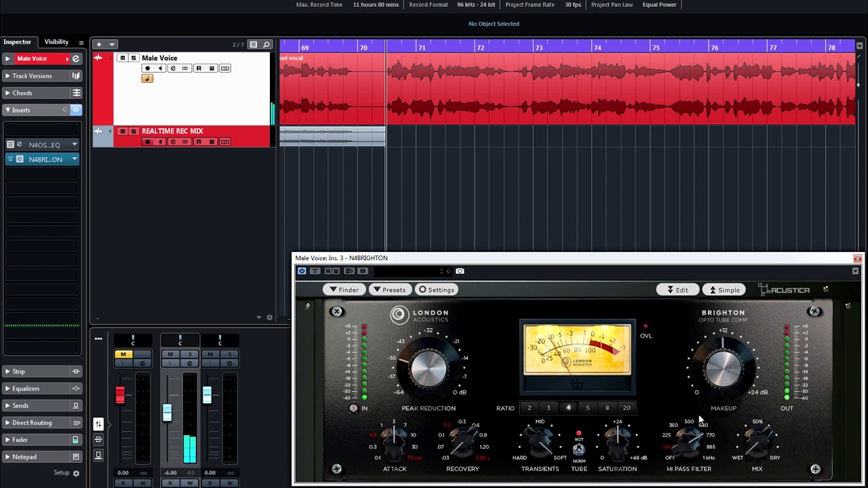Click the plugin snapshot camera icon
868x488 pixels.
coord(460,271)
